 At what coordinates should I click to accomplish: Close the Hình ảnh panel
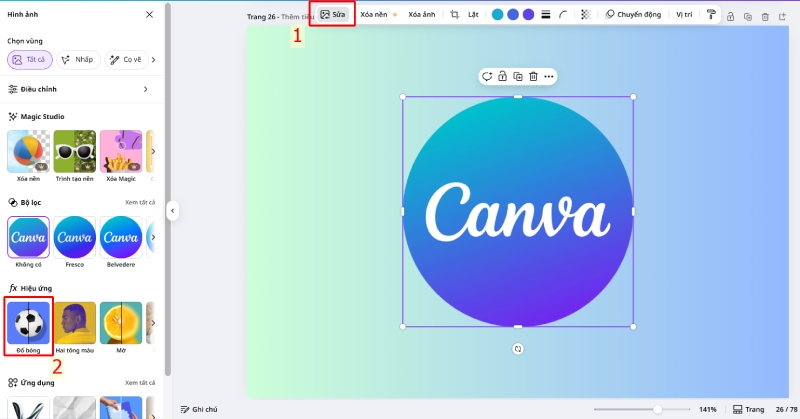click(x=149, y=14)
